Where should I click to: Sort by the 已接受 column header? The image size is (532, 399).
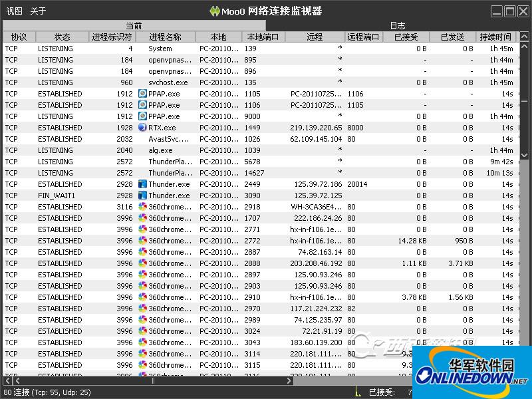tap(406, 37)
